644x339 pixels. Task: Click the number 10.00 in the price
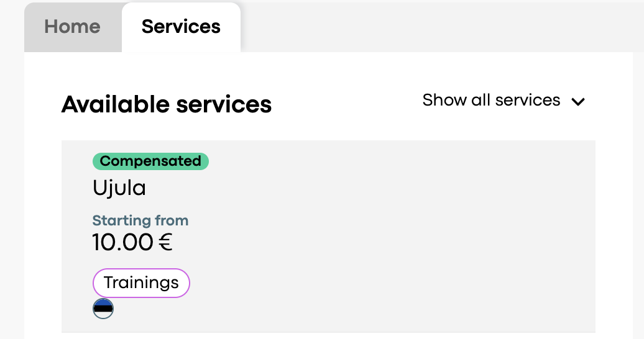pyautogui.click(x=123, y=242)
